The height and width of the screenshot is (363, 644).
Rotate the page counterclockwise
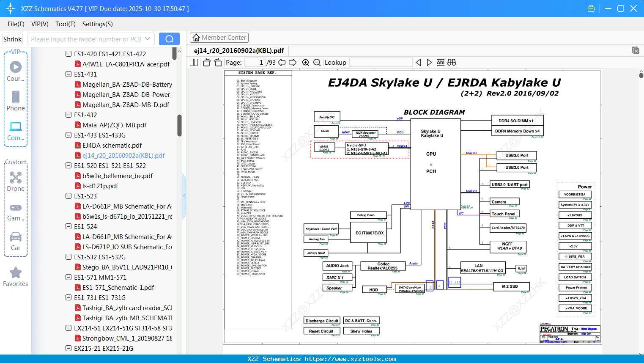click(206, 62)
